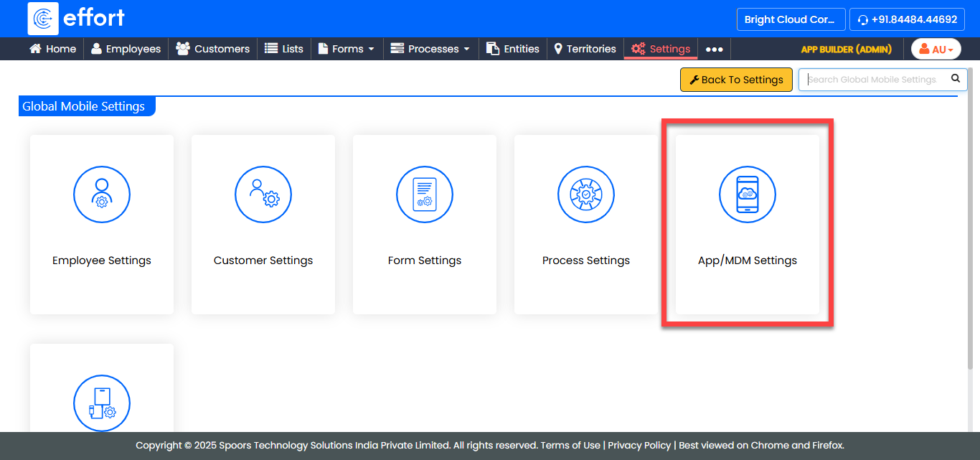Open the Privacy Policy link
This screenshot has height=460, width=980.
(639, 445)
